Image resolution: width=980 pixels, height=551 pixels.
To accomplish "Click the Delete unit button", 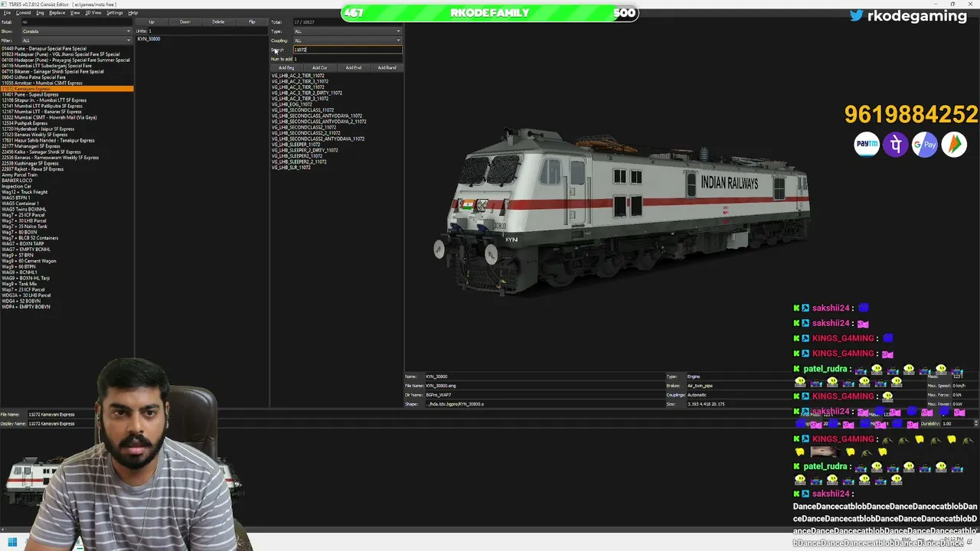I will 219,21.
